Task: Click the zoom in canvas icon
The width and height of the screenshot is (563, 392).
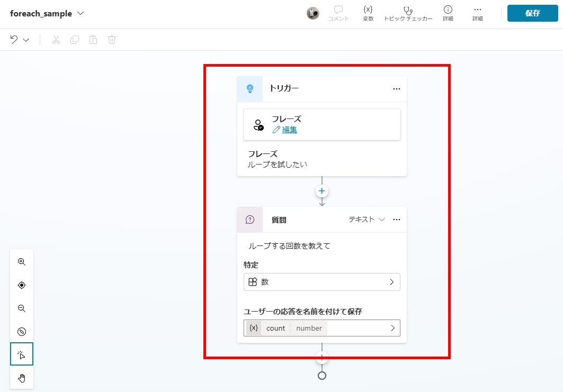Action: (x=22, y=262)
